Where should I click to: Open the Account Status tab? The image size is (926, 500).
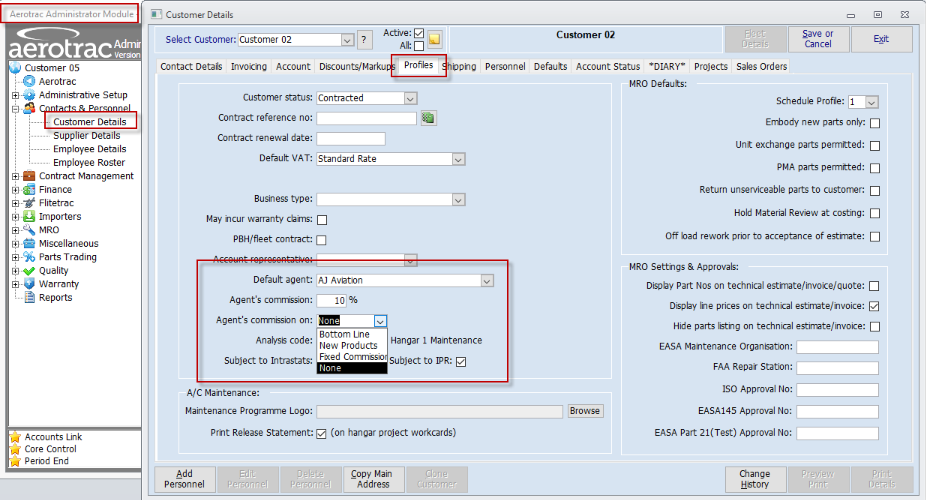(608, 67)
